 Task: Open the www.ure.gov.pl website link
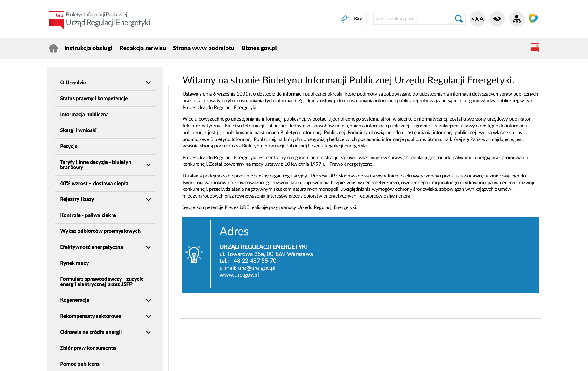[239, 275]
